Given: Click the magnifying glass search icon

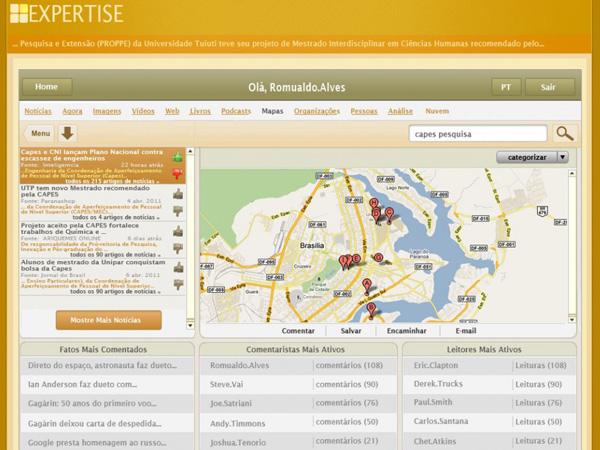Looking at the screenshot, I should 565,134.
